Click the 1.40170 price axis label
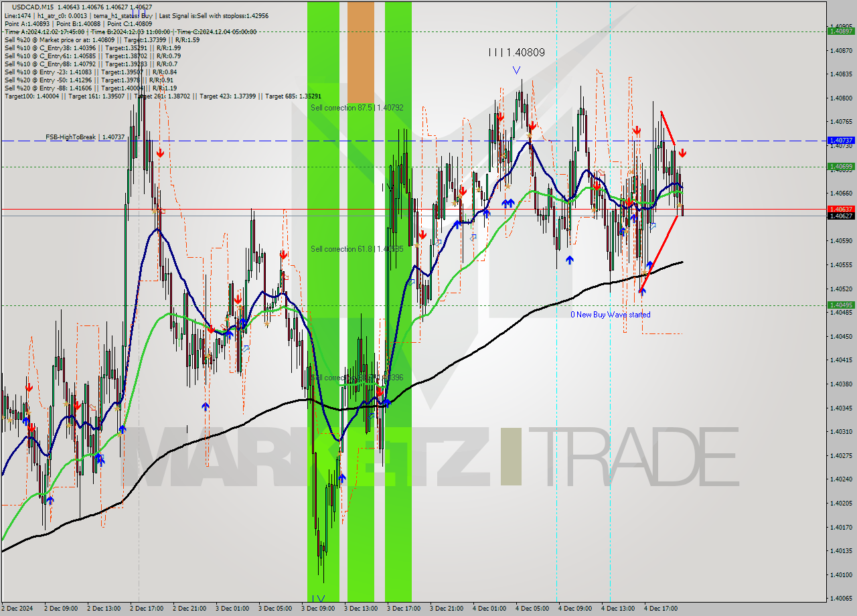Viewport: 857px width, 616px height. pyautogui.click(x=841, y=527)
